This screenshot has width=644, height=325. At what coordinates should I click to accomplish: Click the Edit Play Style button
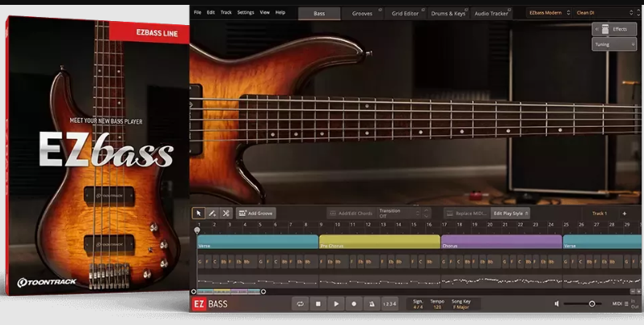click(511, 213)
